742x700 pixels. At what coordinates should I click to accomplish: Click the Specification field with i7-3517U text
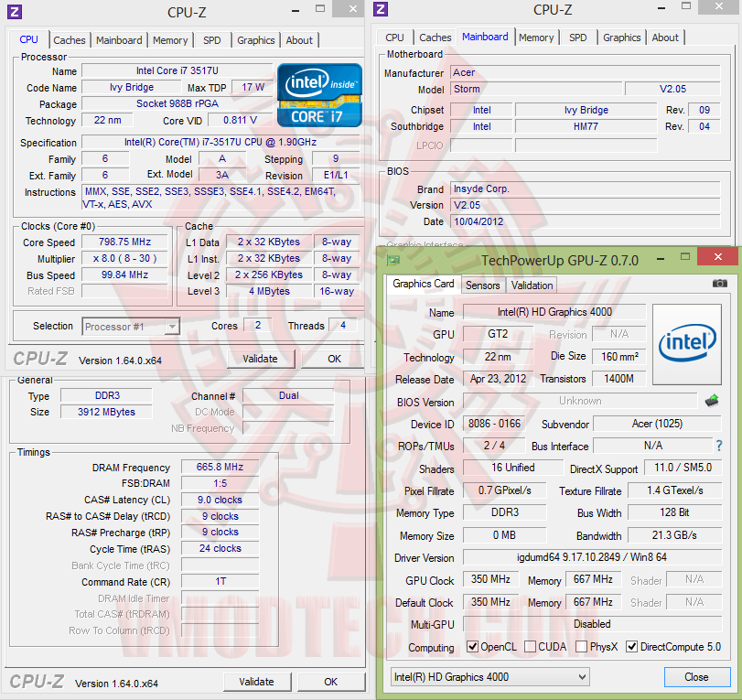click(220, 142)
